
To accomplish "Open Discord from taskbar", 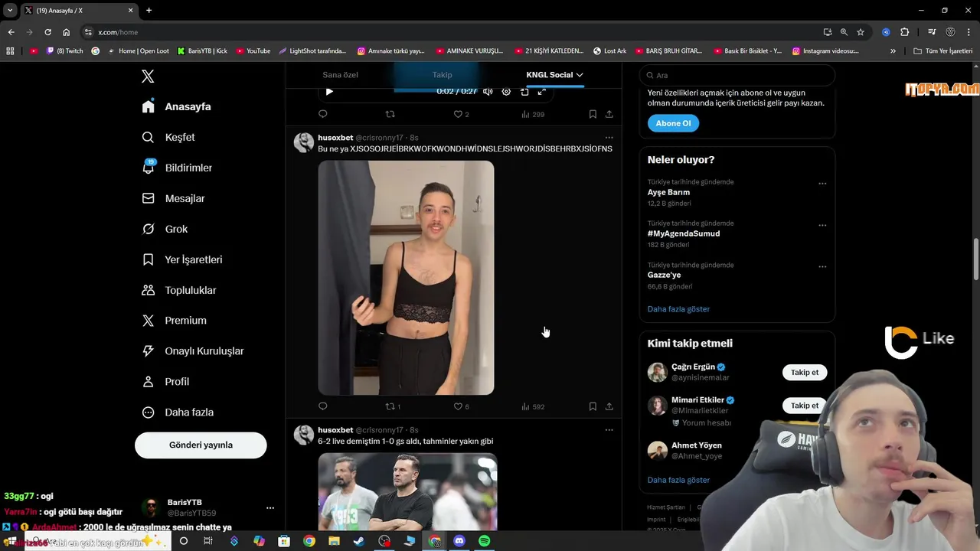I will 459,541.
